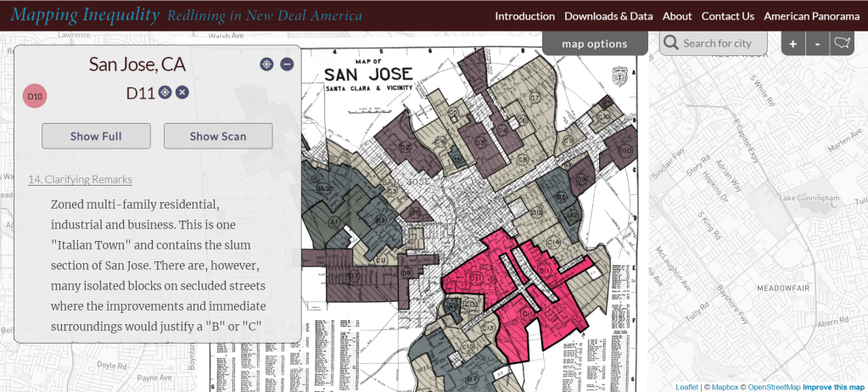Go to previous area D10 circle
The width and height of the screenshot is (868, 392).
(35, 97)
